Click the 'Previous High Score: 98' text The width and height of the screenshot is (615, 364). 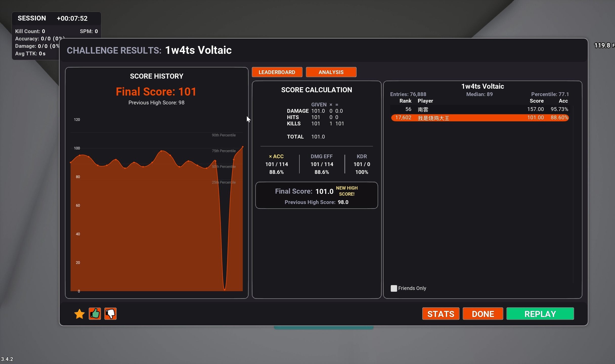[156, 103]
